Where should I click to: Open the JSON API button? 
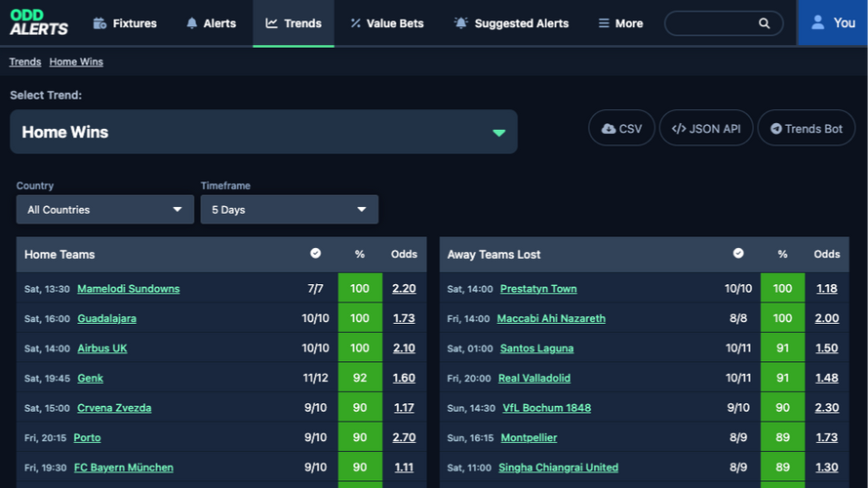706,129
